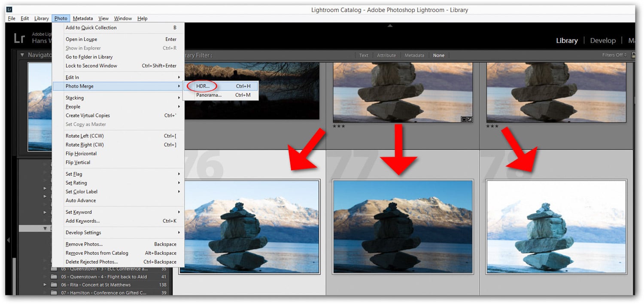Switch to the Develop module
644x304 pixels.
(x=603, y=40)
